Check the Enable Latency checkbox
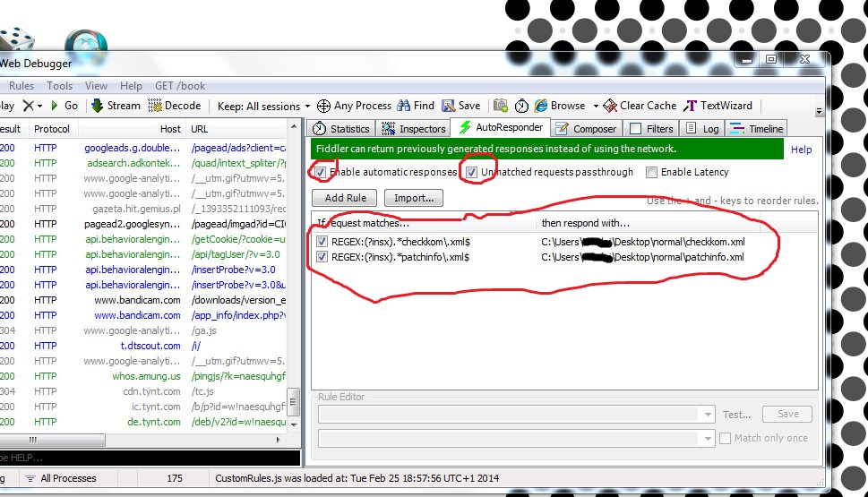 (x=651, y=172)
